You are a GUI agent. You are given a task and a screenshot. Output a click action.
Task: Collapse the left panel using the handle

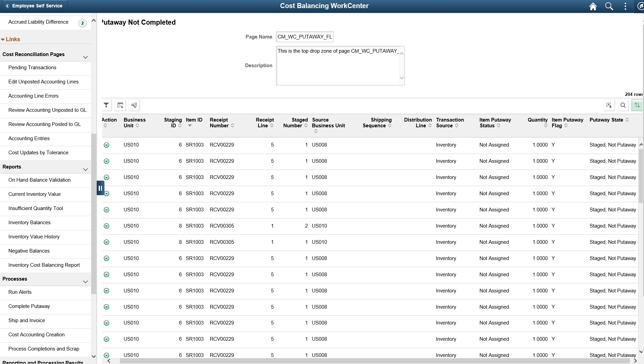tap(100, 188)
